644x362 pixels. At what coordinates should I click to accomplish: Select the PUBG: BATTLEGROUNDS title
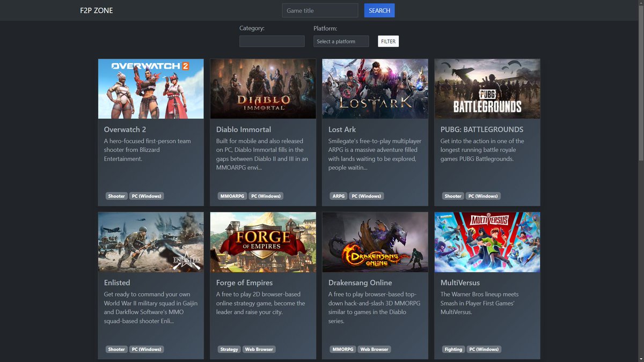482,129
